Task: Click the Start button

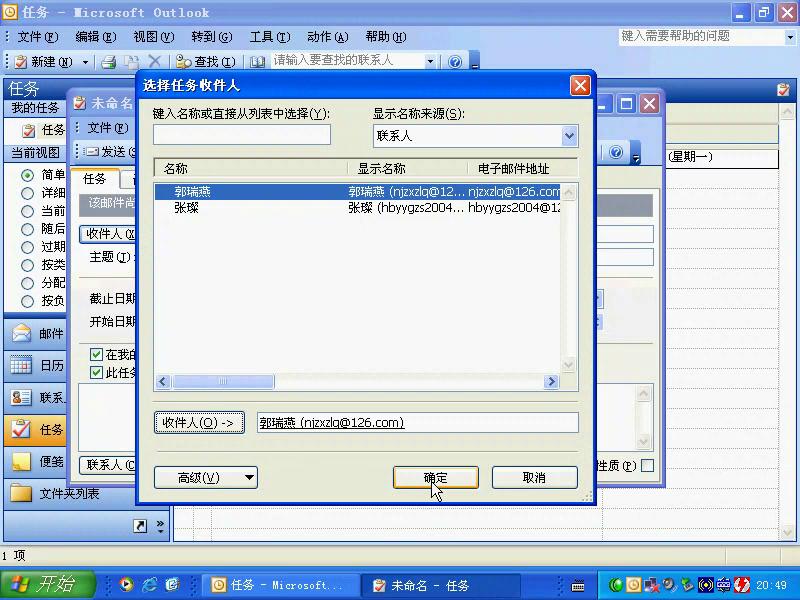Action: coord(47,584)
